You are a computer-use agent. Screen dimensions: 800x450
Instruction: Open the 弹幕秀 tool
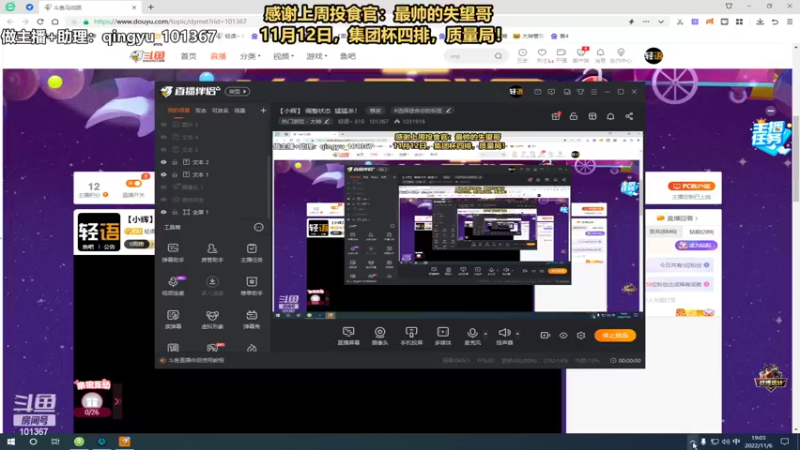(252, 319)
